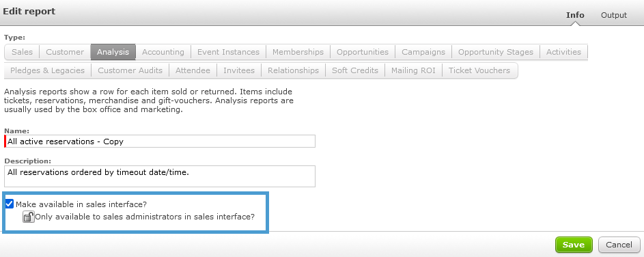644x257 pixels.
Task: Click the 'Make available in sales interface?' label
Action: 81,204
